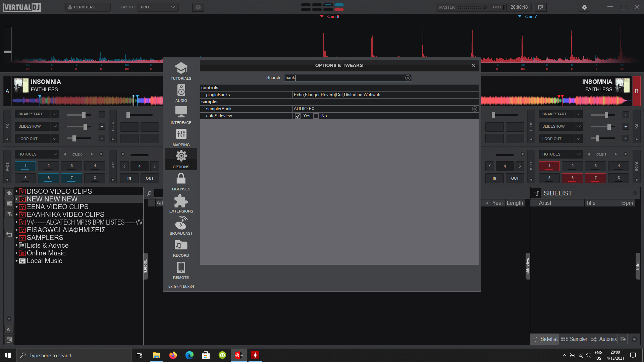Select the Options gear section
644x362 pixels.
181,160
